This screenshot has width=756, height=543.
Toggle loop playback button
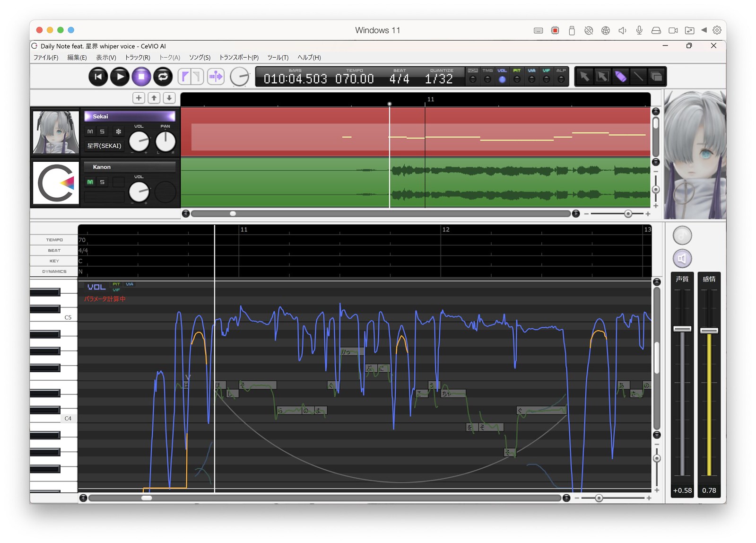click(x=163, y=77)
